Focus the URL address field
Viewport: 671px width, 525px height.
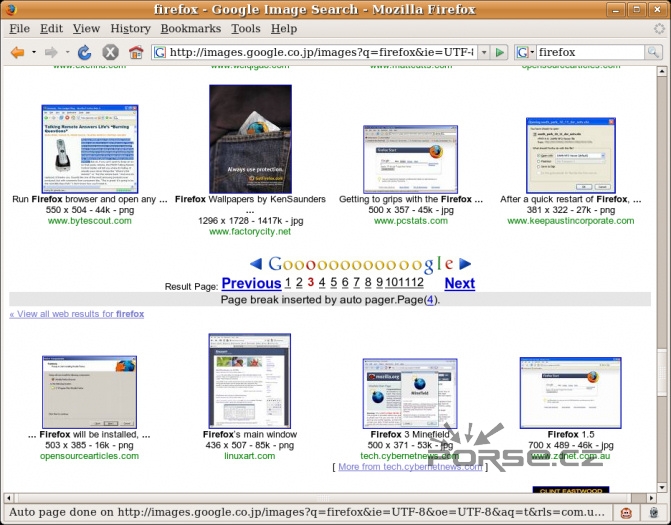tap(322, 52)
